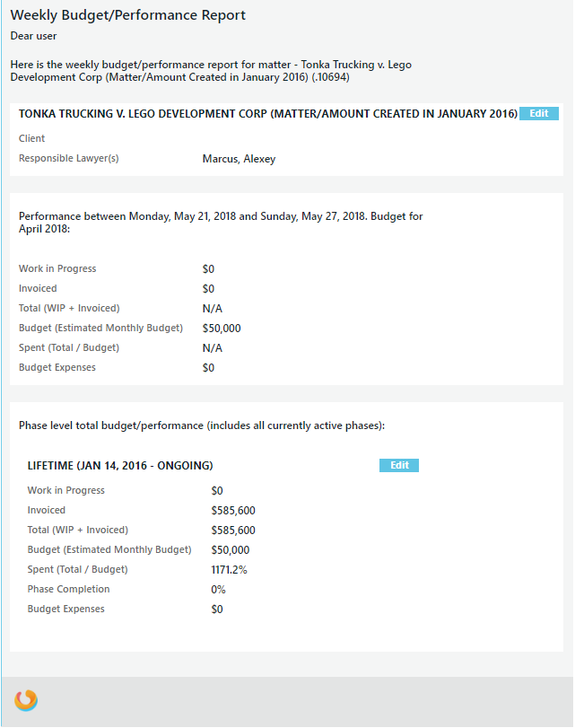Image resolution: width=575 pixels, height=728 pixels.
Task: Select the Lifetime (Jan 14, 2016 - Ongoing) heading
Action: [120, 466]
